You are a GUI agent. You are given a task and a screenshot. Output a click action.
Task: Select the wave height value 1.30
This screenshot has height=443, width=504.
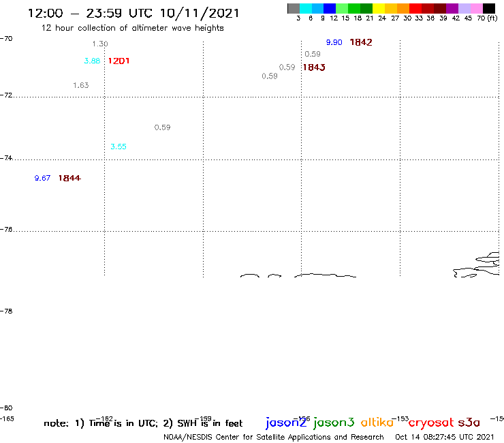[100, 44]
